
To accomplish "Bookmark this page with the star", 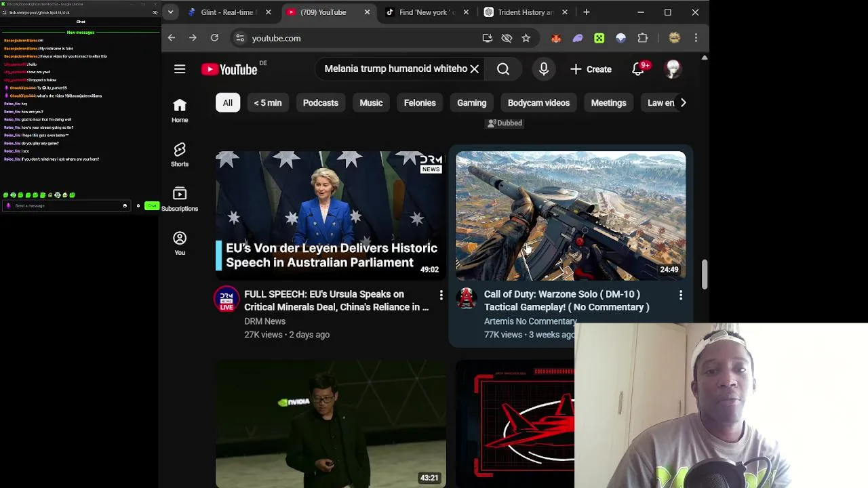I will click(x=526, y=38).
